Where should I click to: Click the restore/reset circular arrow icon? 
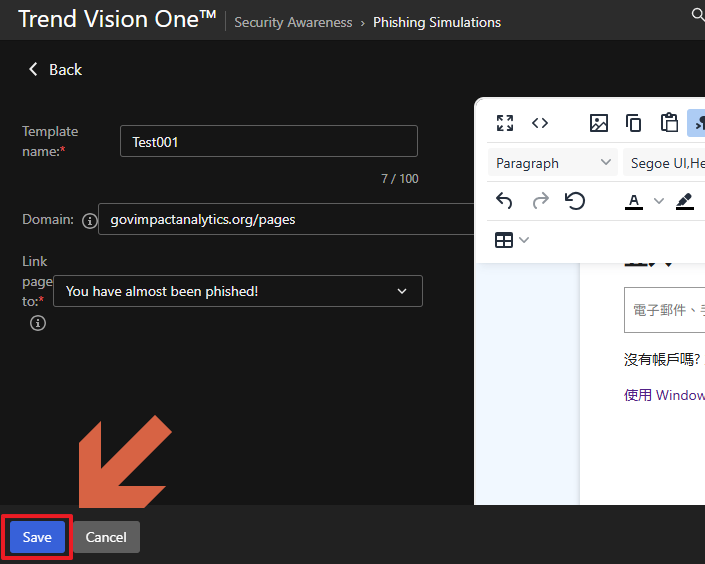tap(575, 201)
